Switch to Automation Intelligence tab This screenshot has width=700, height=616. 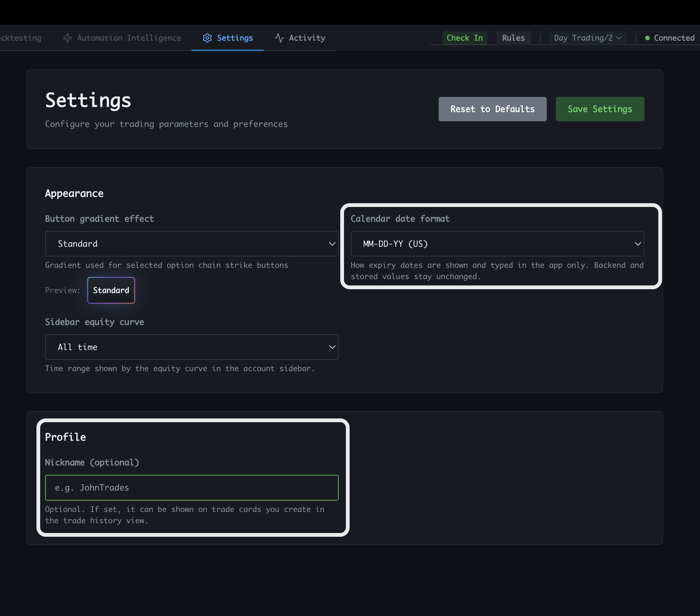122,38
